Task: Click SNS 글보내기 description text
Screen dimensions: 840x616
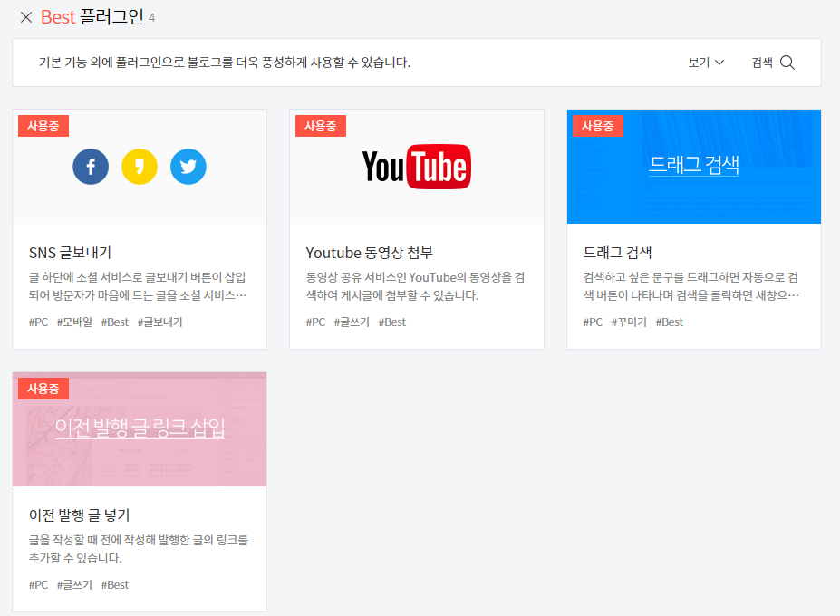Action: point(138,286)
